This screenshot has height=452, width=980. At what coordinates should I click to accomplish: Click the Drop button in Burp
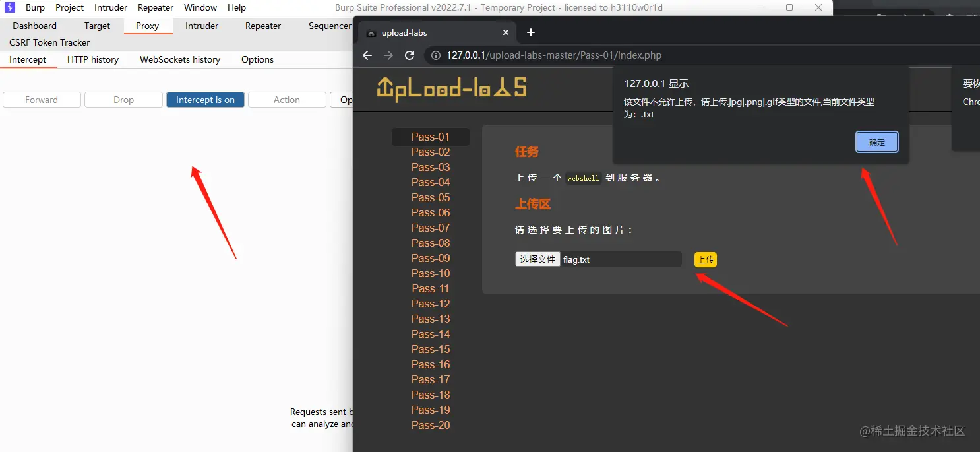coord(123,100)
